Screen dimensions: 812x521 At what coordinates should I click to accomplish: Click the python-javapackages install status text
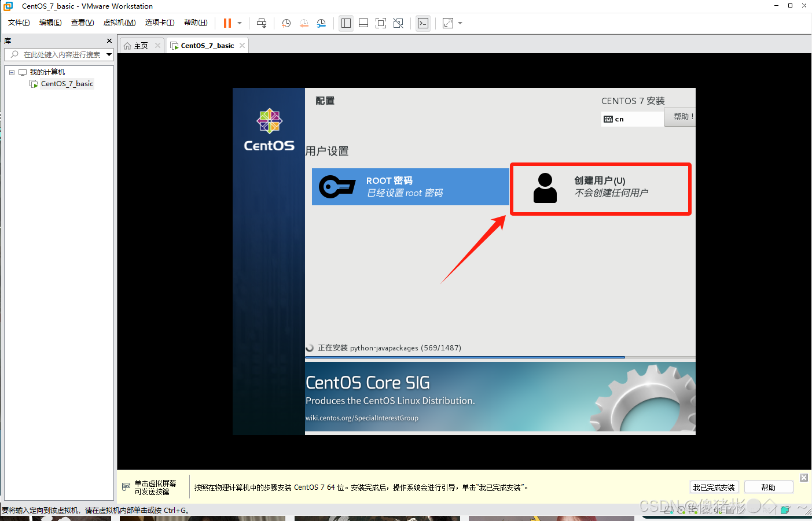point(390,348)
